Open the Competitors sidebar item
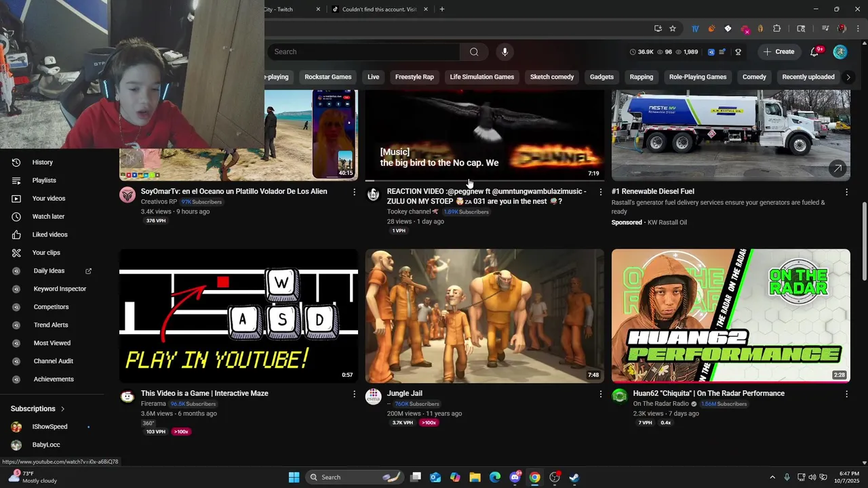 (x=52, y=307)
